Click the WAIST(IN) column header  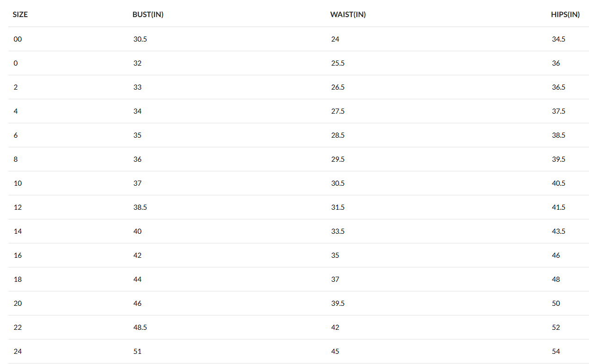pos(348,15)
